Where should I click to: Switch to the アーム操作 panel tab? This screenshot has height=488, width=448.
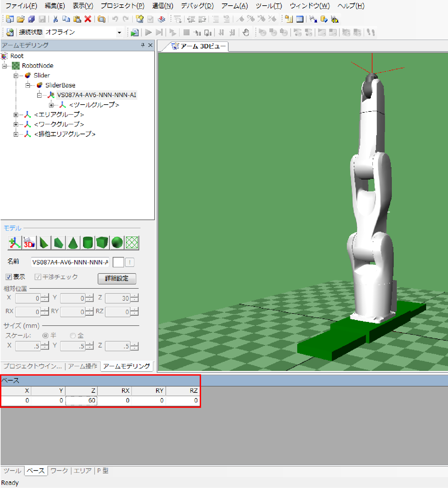[83, 366]
